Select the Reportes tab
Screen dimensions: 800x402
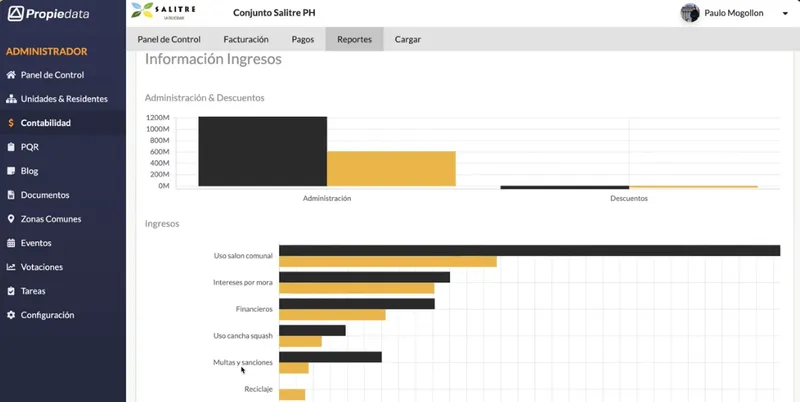(x=354, y=39)
